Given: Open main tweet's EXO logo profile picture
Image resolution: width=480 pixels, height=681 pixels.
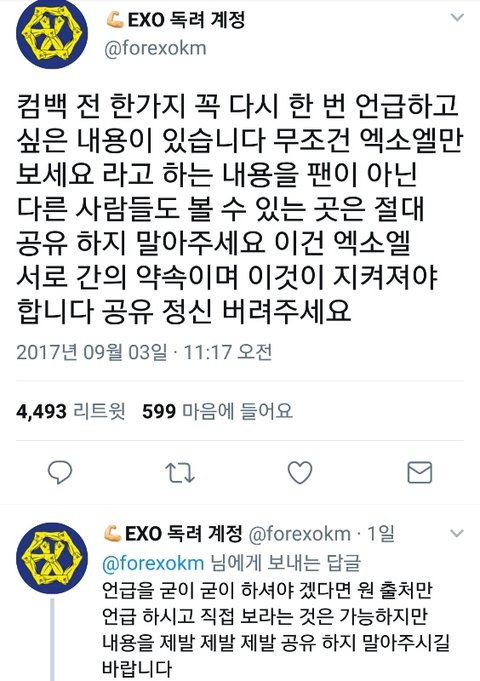Looking at the screenshot, I should click(x=52, y=33).
